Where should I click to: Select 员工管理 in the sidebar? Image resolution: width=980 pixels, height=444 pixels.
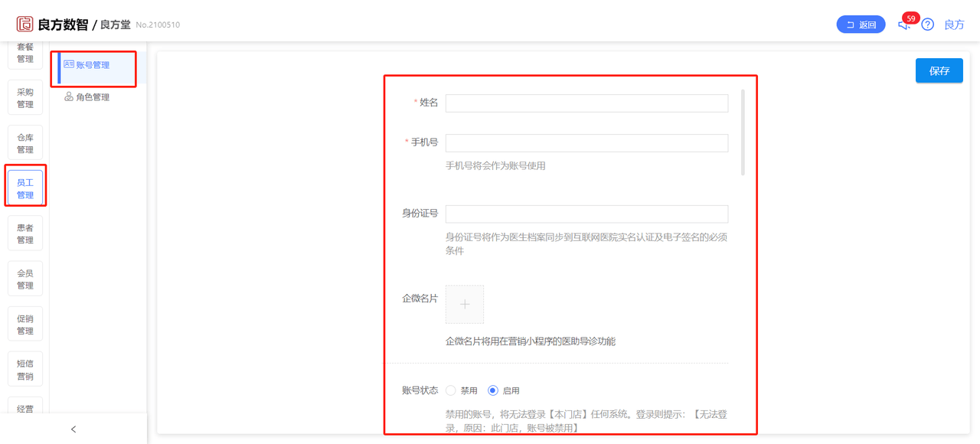(x=25, y=188)
